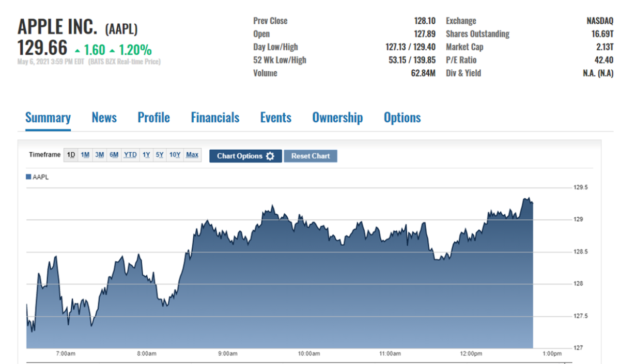Image resolution: width=620 pixels, height=364 pixels.
Task: Open the Ownership tab
Action: (337, 118)
